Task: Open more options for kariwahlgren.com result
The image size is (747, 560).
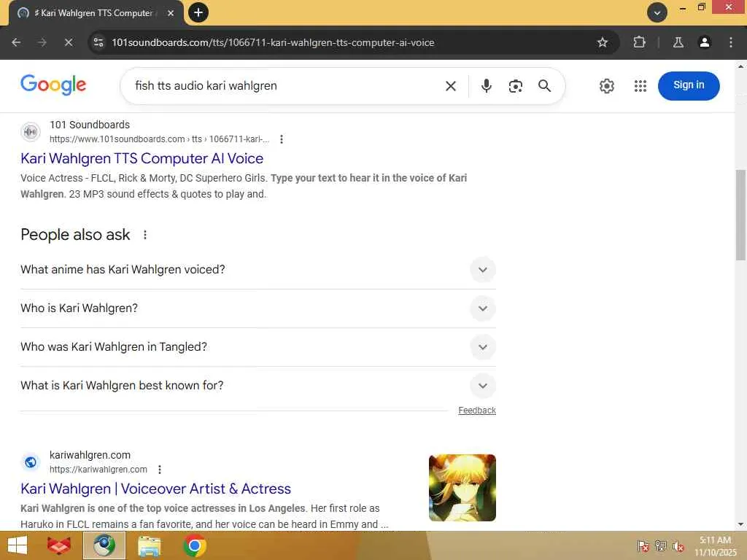Action: point(160,470)
